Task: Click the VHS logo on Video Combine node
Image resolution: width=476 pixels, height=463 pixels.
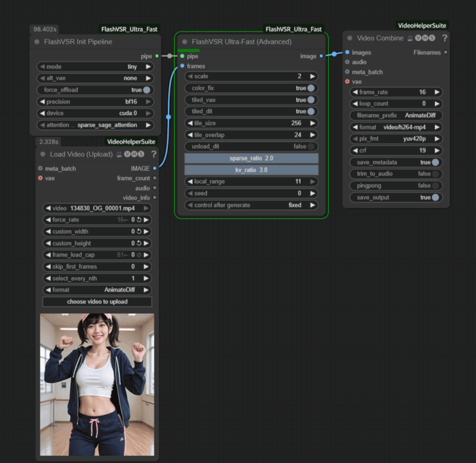Action: (425, 38)
